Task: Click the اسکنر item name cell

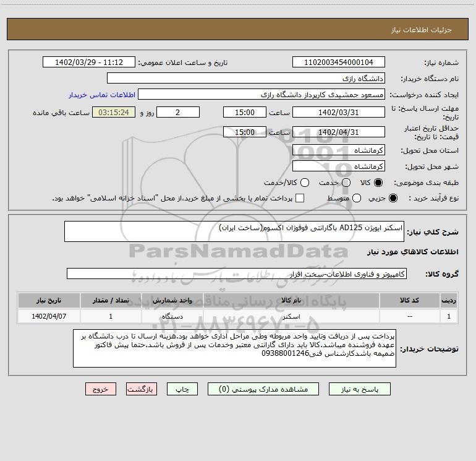Action: pyautogui.click(x=291, y=316)
